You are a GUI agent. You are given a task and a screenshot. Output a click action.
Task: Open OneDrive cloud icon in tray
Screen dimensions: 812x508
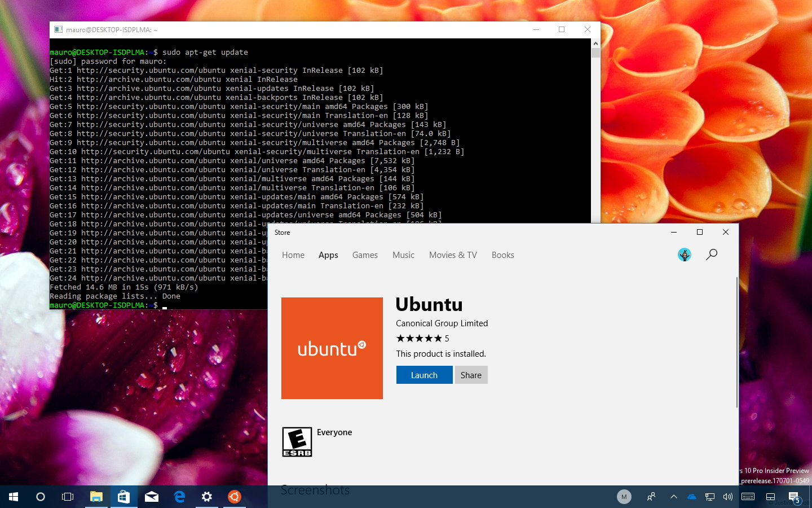click(x=691, y=497)
